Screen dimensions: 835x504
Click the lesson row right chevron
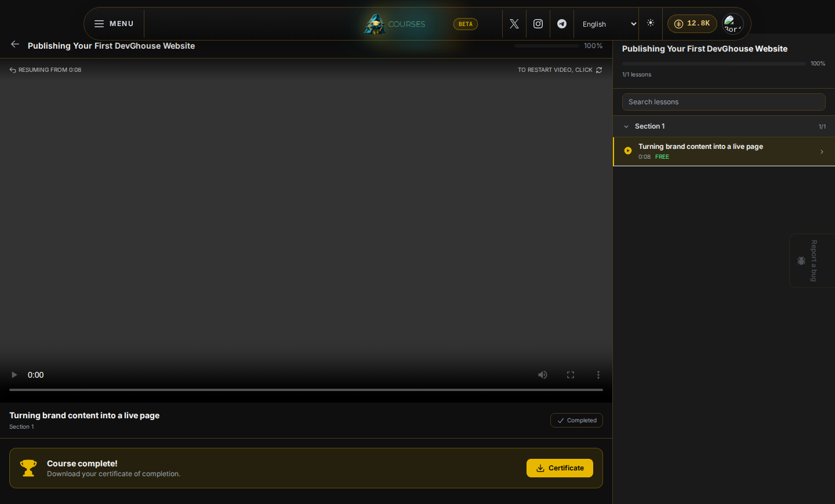pos(822,152)
